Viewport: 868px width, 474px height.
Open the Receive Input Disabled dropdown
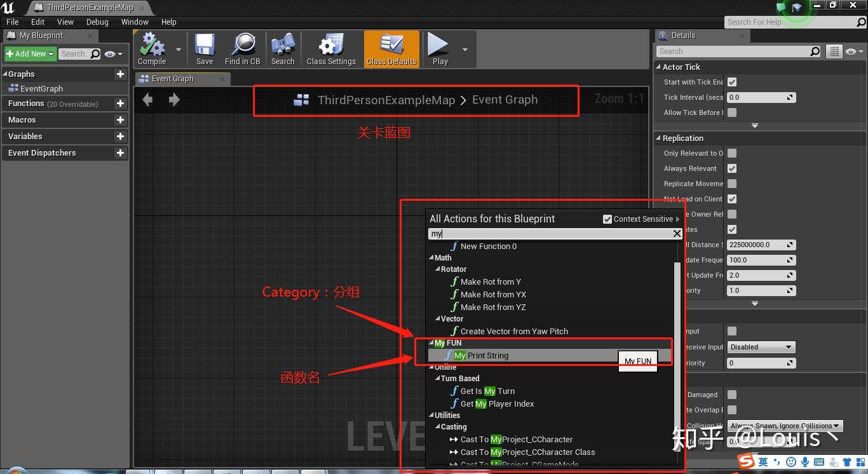(x=761, y=347)
